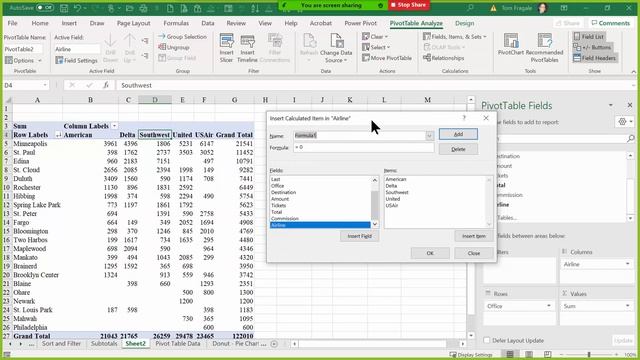This screenshot has height=360, width=640.
Task: Open Fields, Items, & Sets menu
Action: click(x=455, y=37)
